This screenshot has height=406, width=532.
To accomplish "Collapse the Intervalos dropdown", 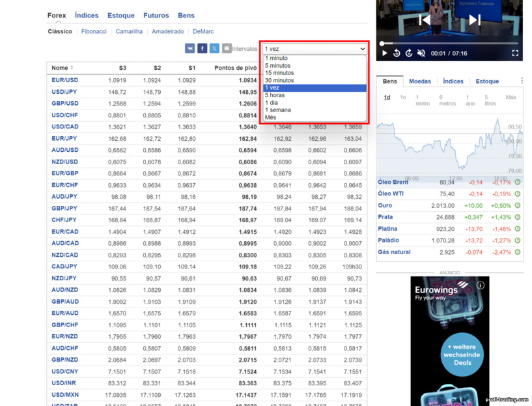I will click(315, 49).
